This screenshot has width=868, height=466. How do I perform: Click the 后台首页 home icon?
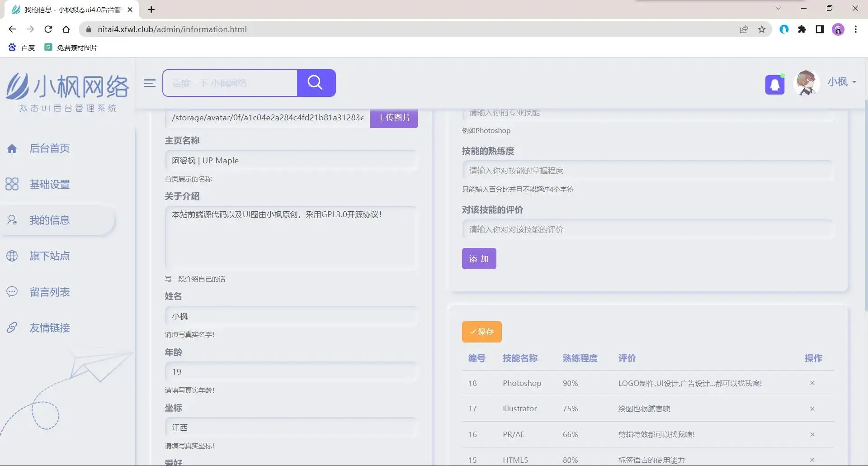point(12,148)
